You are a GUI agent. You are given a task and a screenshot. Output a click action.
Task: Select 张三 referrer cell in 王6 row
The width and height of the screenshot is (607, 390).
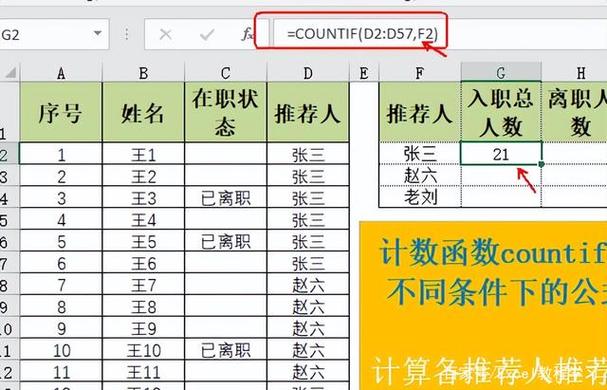pos(308,263)
